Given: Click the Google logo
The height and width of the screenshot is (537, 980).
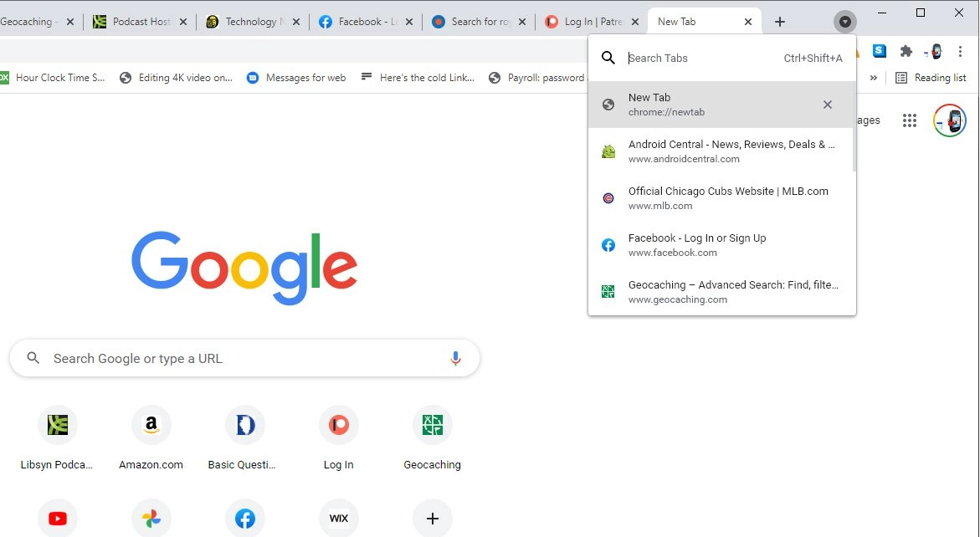Looking at the screenshot, I should 244,268.
